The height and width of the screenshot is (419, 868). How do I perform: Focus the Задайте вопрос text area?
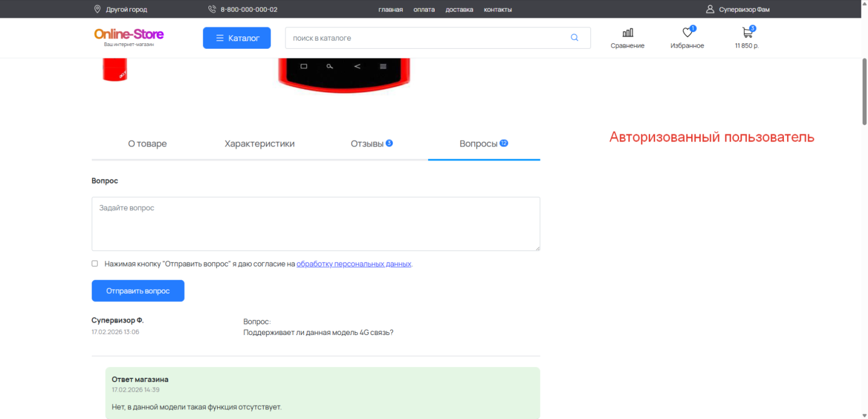[x=316, y=223]
